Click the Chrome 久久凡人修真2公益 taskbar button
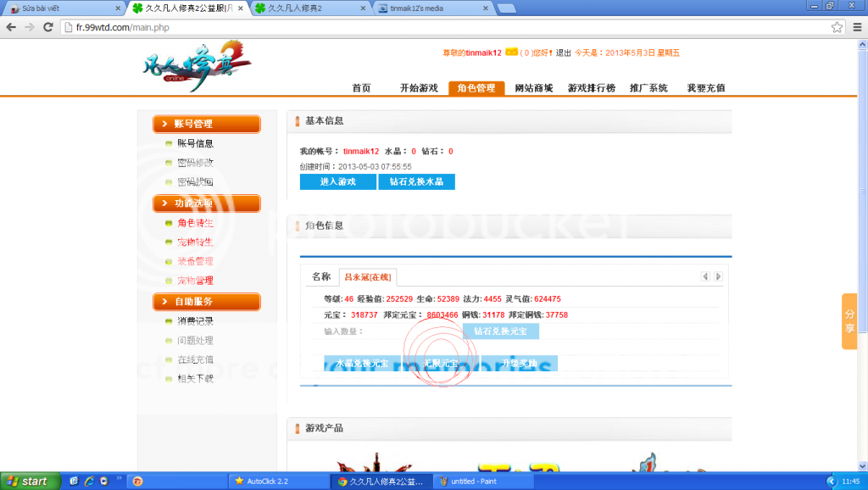Viewport: 868px width, 490px height. [x=381, y=482]
